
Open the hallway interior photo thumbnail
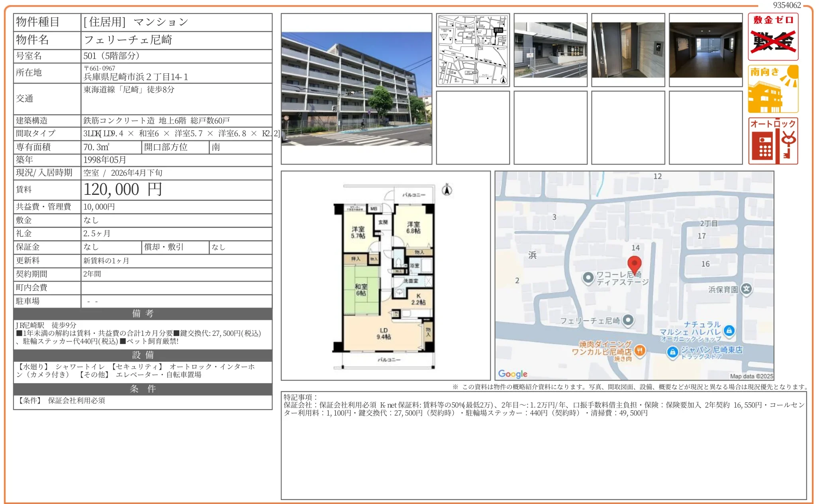[705, 50]
